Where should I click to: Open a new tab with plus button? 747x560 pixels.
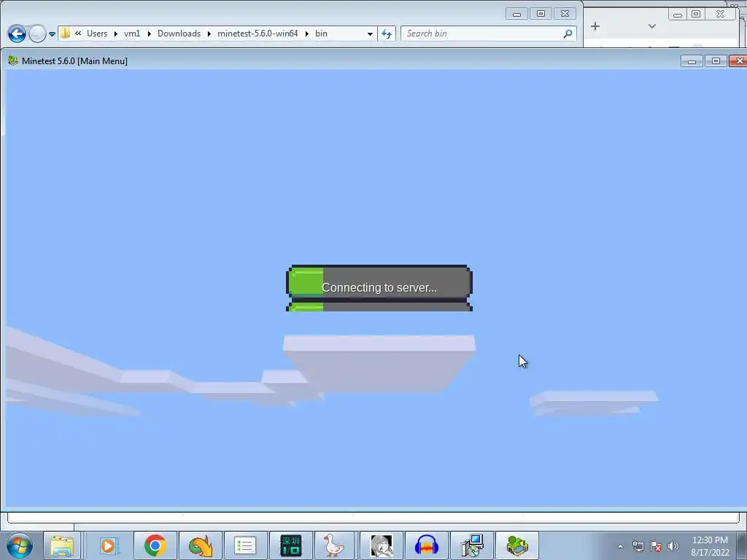click(595, 27)
